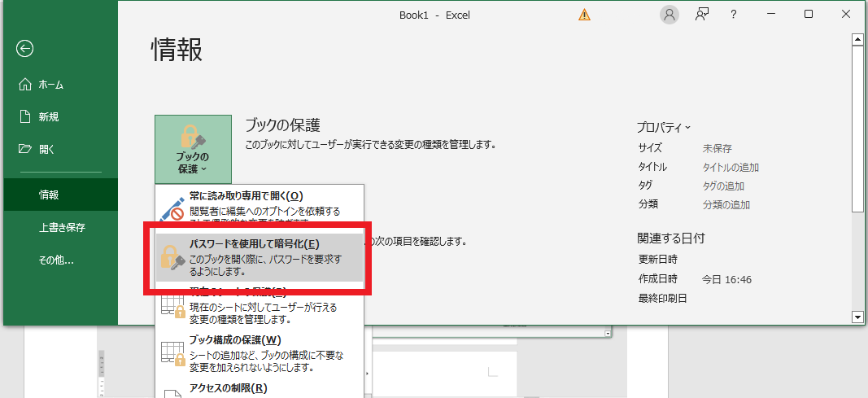Click the scrollbar down arrow
The image size is (868, 398).
click(x=857, y=317)
